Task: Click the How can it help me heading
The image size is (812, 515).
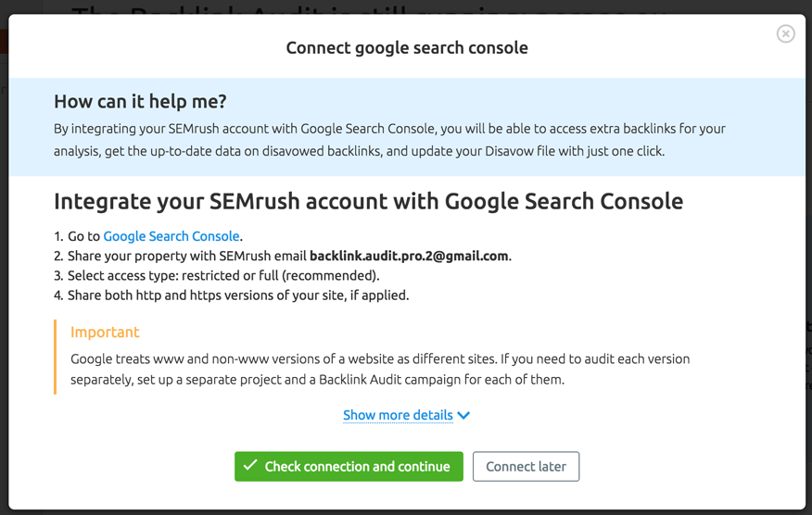Action: (140, 102)
